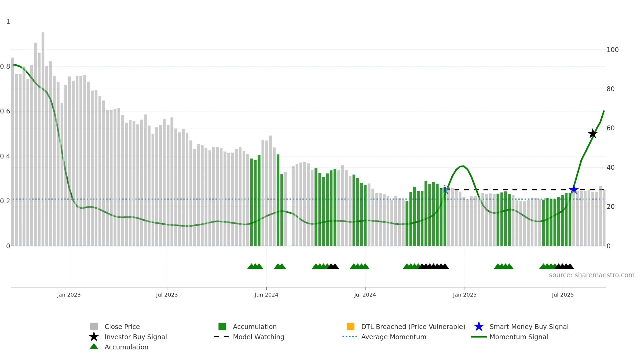Click the Jul 2024 axis label

pos(365,295)
